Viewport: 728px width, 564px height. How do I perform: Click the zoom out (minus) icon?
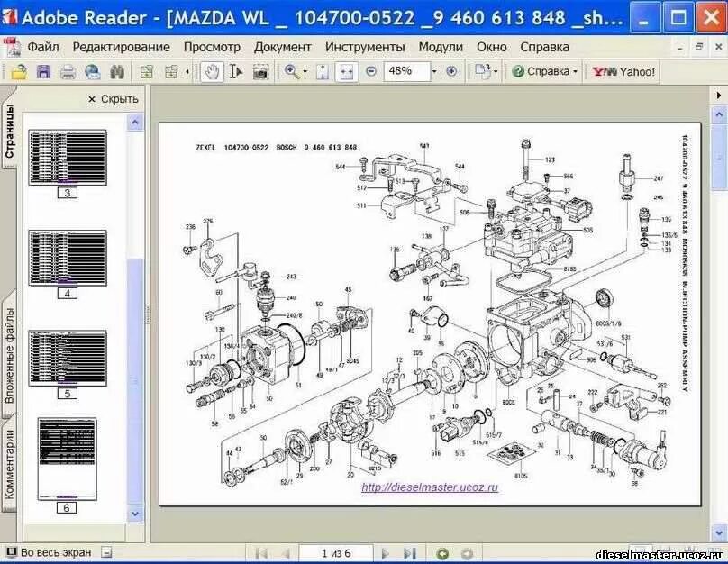pyautogui.click(x=369, y=72)
